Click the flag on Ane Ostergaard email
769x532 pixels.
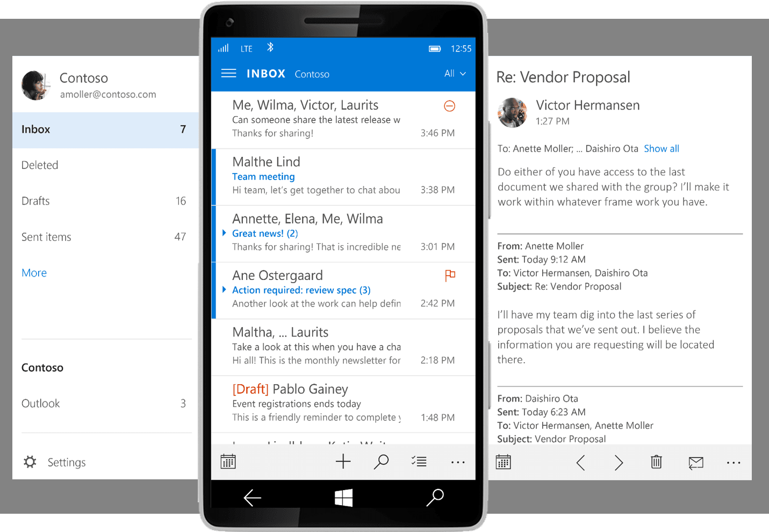(450, 276)
